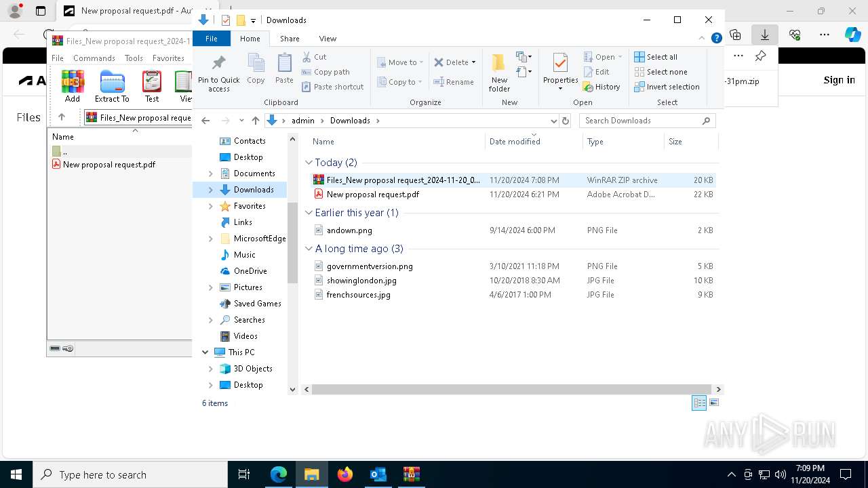Image resolution: width=868 pixels, height=488 pixels.
Task: Click WinRAR Test icon
Action: (152, 87)
